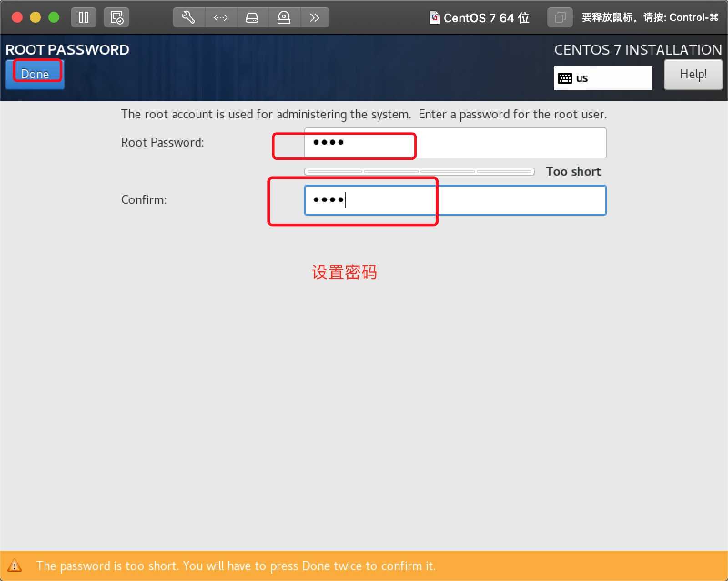Maximize the window with green button
Image resolution: width=728 pixels, height=581 pixels.
click(x=54, y=17)
